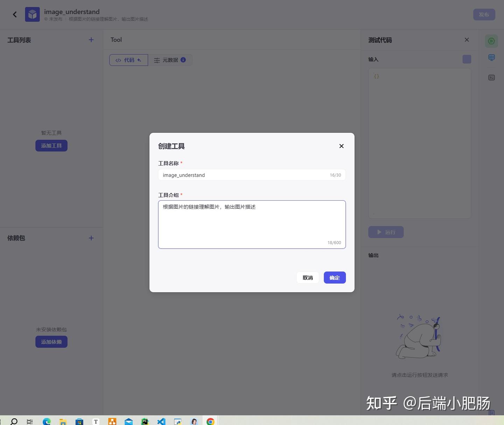Click the image_understand plugin cube icon

[x=32, y=14]
